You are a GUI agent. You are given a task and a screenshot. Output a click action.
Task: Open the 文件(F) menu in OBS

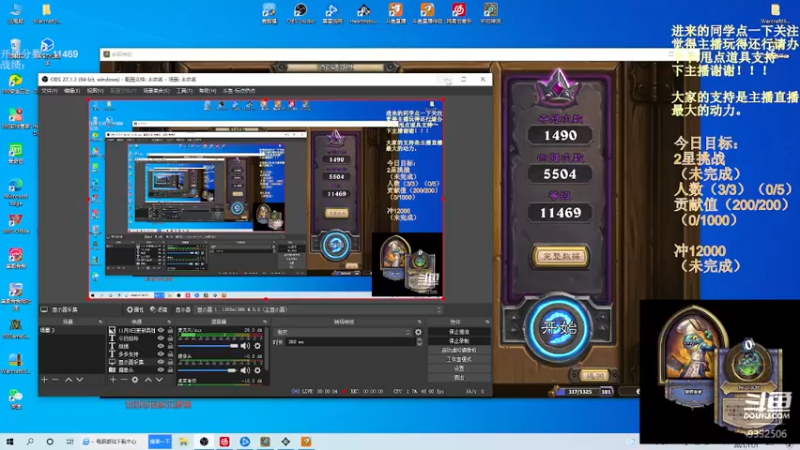[x=49, y=91]
